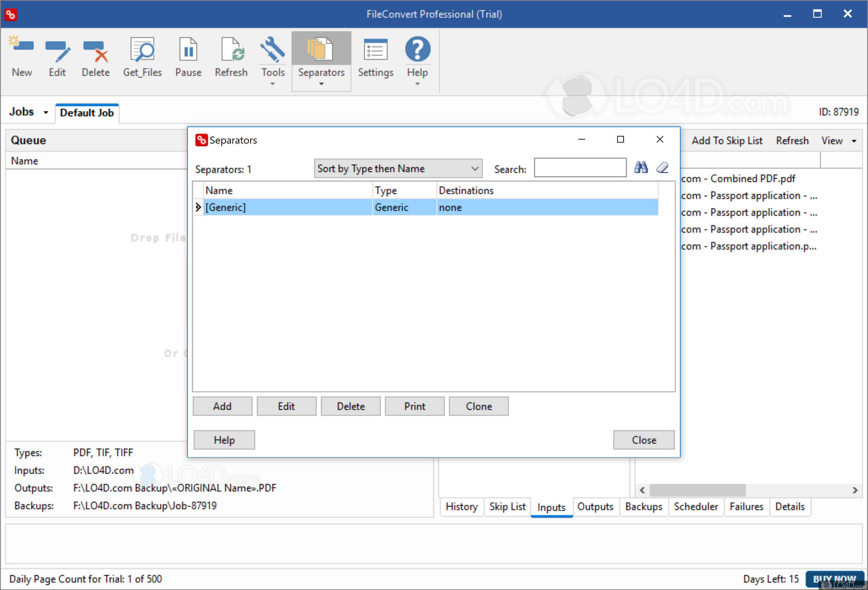
Task: Switch to the Scheduler tab
Action: coord(695,507)
